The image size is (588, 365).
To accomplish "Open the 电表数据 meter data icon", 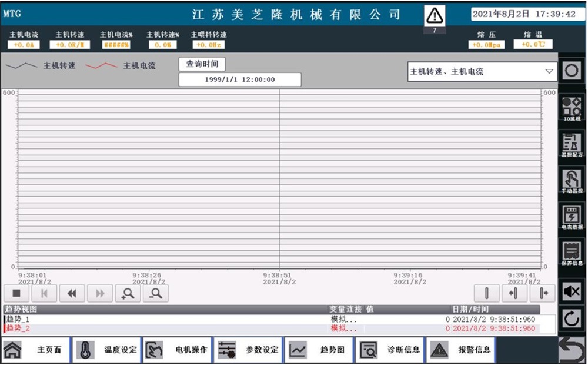I will (x=572, y=216).
